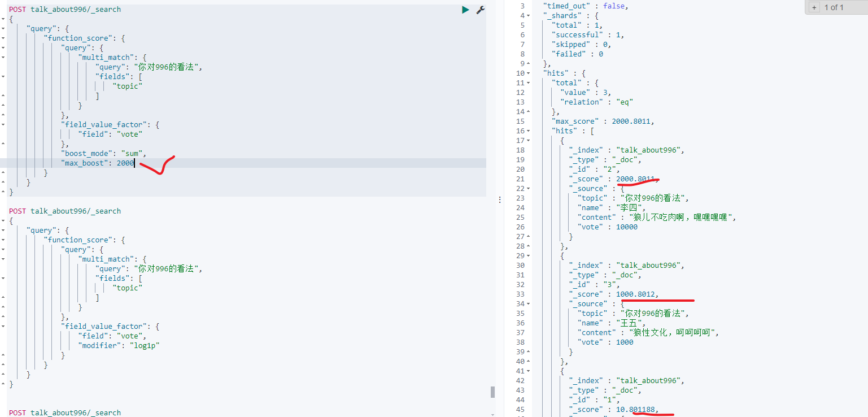The width and height of the screenshot is (868, 417).
Task: Click the editor pane vertical scrollbar thumb
Action: (x=492, y=392)
